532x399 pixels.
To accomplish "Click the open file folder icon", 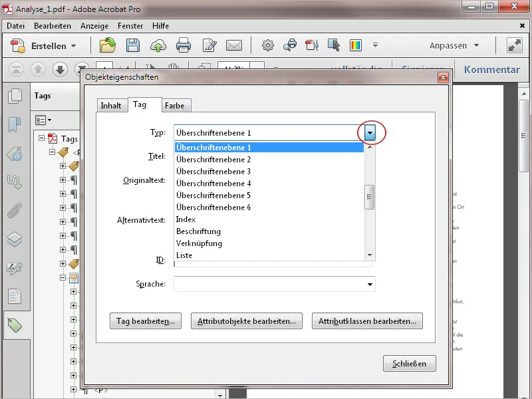I will [x=108, y=45].
